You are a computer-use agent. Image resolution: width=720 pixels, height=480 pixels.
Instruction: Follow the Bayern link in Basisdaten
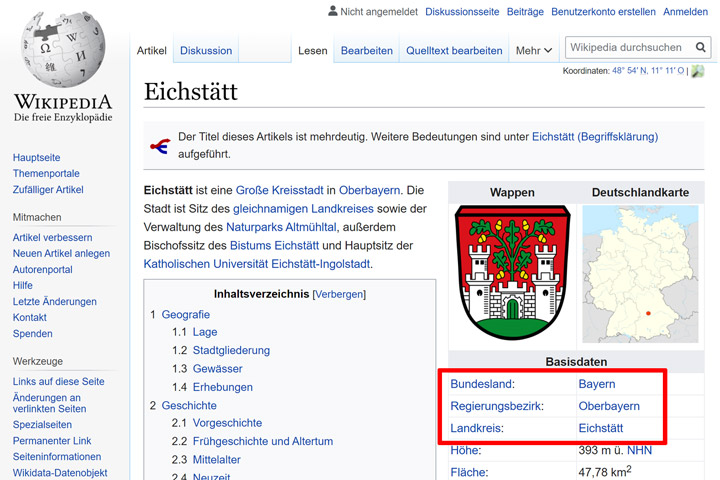(x=597, y=384)
